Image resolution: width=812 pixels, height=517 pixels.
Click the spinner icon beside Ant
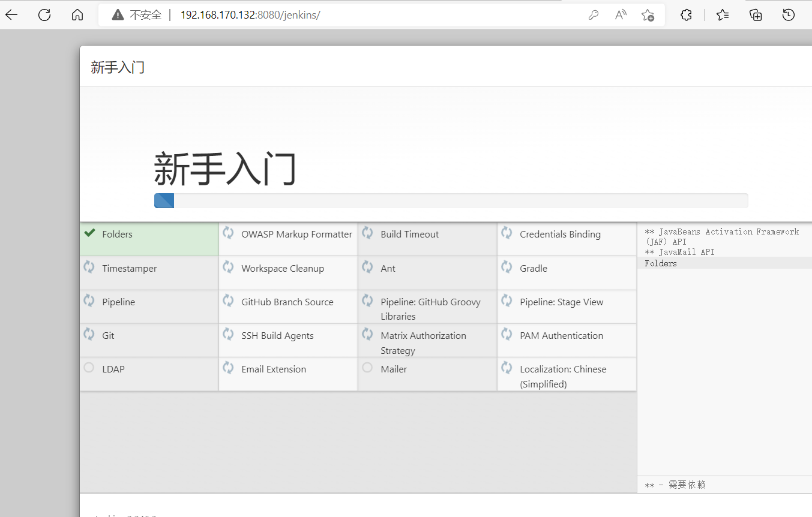click(x=367, y=267)
